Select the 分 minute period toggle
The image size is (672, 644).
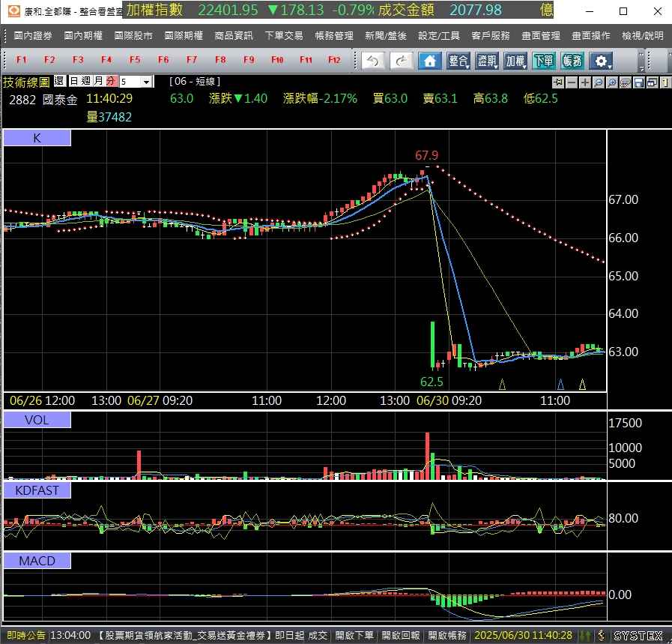111,81
